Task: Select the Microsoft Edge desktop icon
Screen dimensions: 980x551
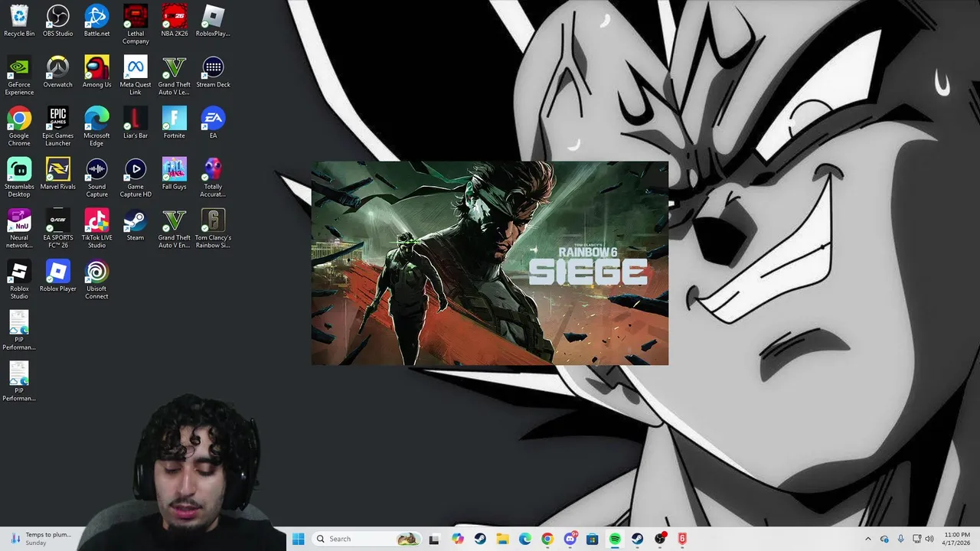Action: tap(96, 127)
